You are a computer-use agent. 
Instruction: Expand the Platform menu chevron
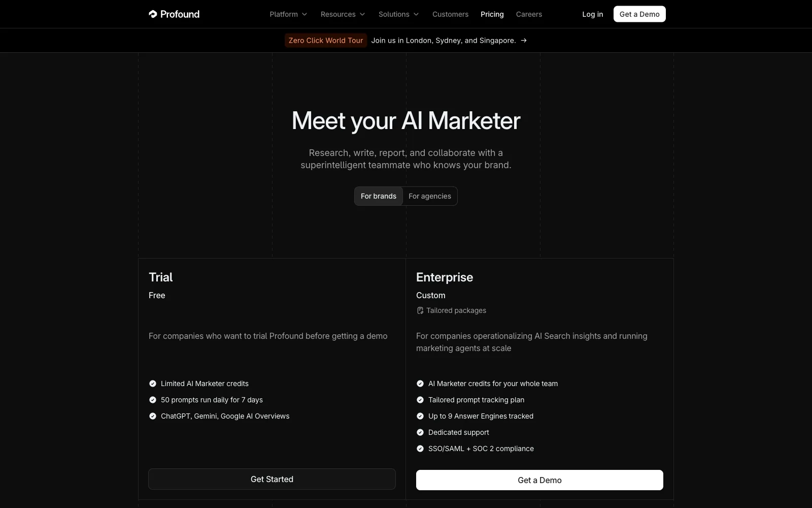(x=304, y=14)
